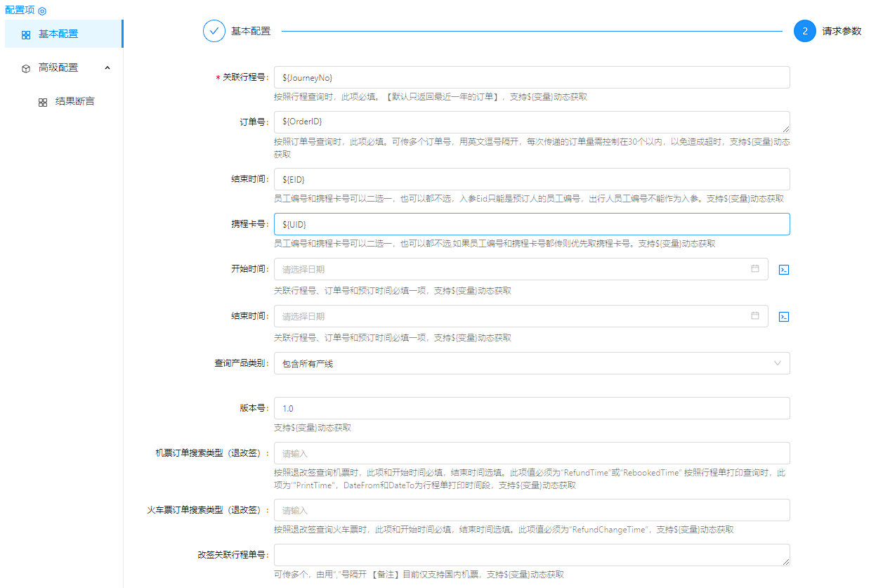This screenshot has width=883, height=588.
Task: Click the cube icon beside 高级配置
Action: (x=26, y=68)
